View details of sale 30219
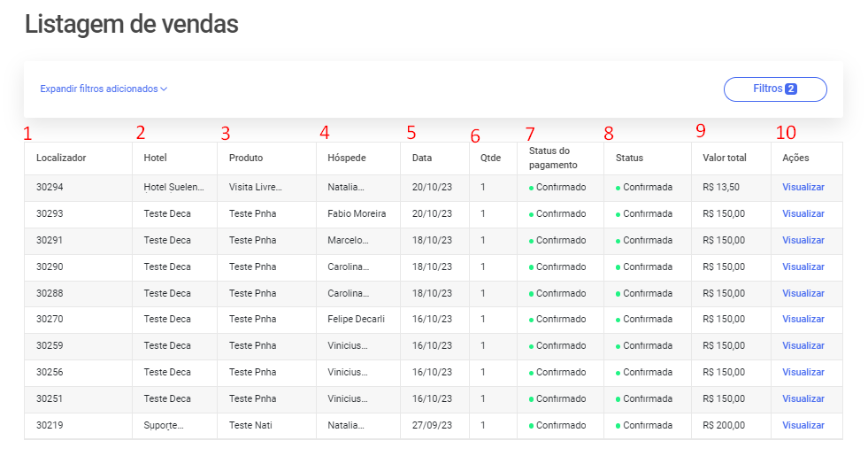The height and width of the screenshot is (456, 868). tap(803, 426)
